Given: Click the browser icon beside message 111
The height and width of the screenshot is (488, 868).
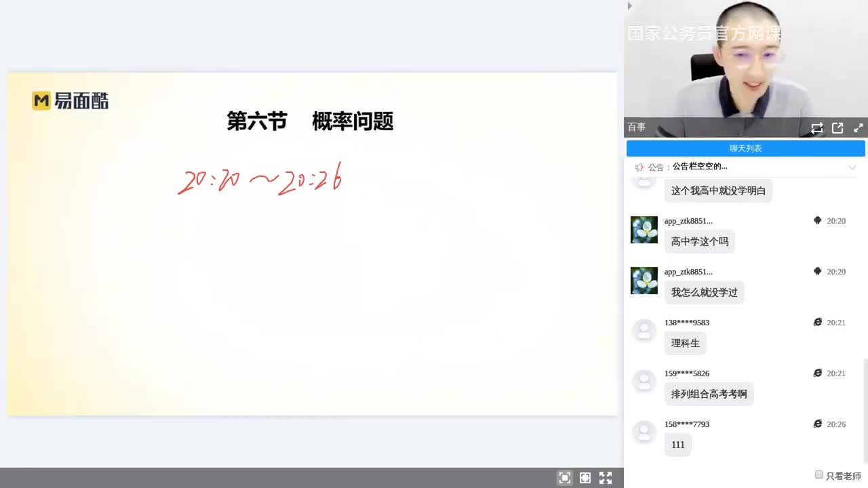Looking at the screenshot, I should pyautogui.click(x=817, y=424).
